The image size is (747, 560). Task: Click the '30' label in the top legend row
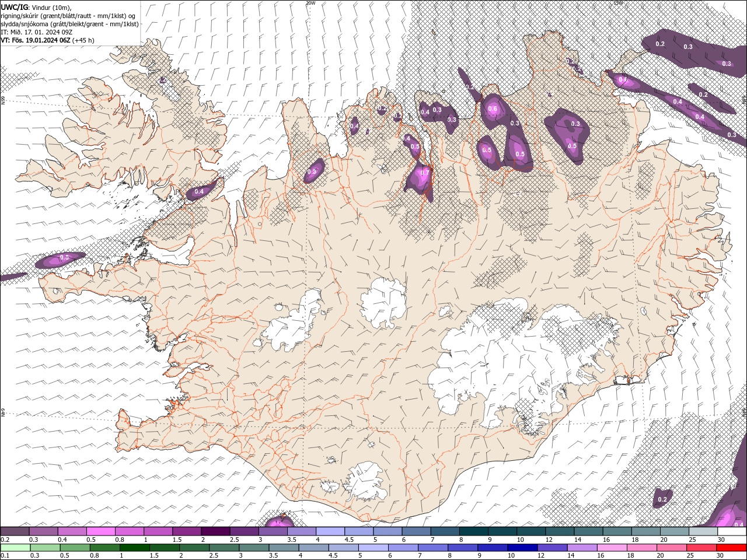point(721,540)
